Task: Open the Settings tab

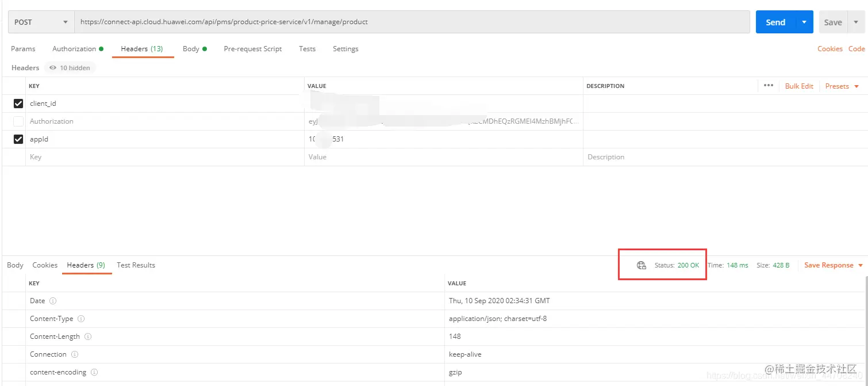Action: click(345, 49)
